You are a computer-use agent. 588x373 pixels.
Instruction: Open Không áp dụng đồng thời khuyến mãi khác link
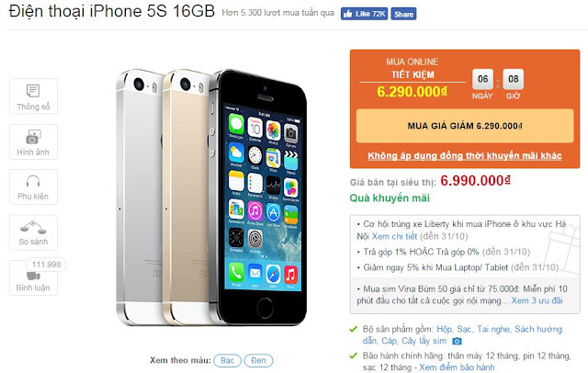[x=465, y=155]
